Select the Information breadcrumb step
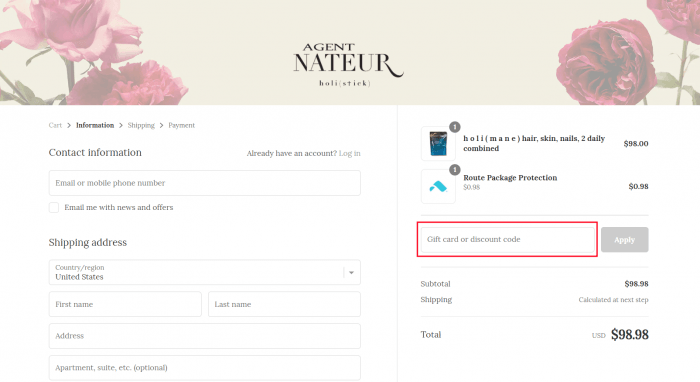Image resolution: width=700 pixels, height=382 pixels. (95, 125)
